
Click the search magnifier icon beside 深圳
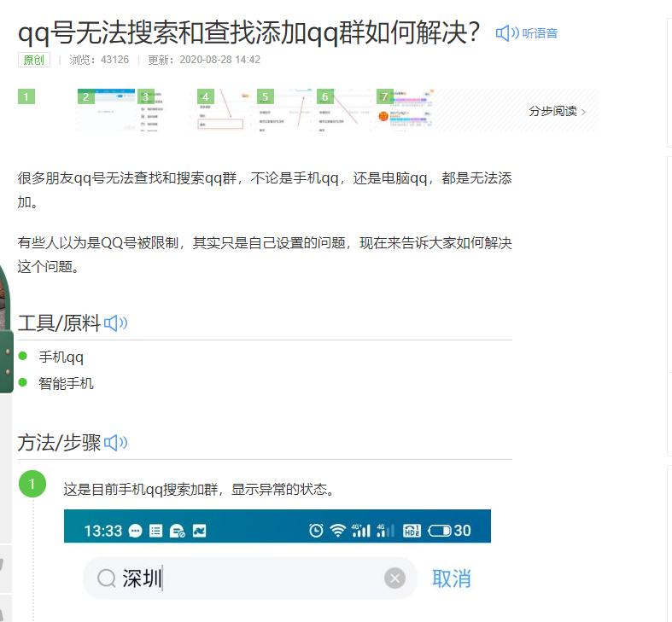[106, 578]
